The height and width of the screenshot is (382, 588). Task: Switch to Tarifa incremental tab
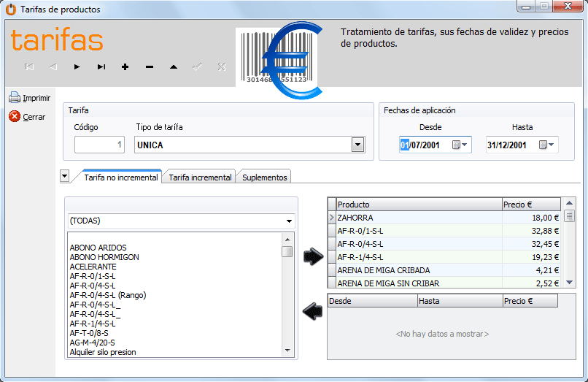pyautogui.click(x=200, y=177)
